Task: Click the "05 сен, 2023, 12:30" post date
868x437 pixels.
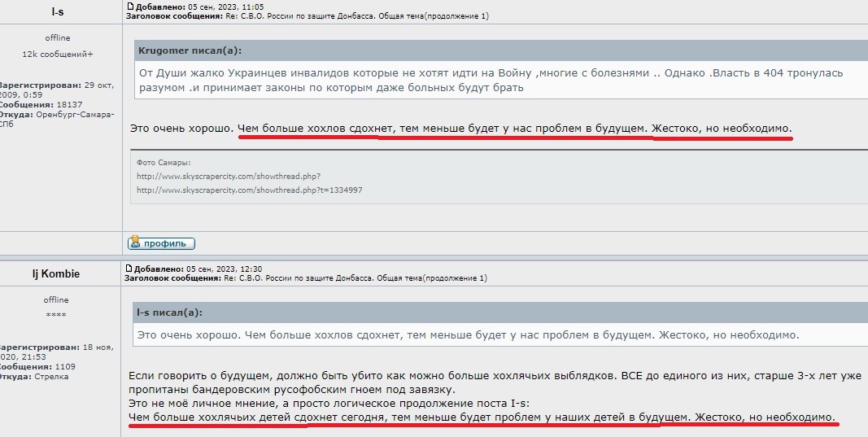Action: point(217,268)
